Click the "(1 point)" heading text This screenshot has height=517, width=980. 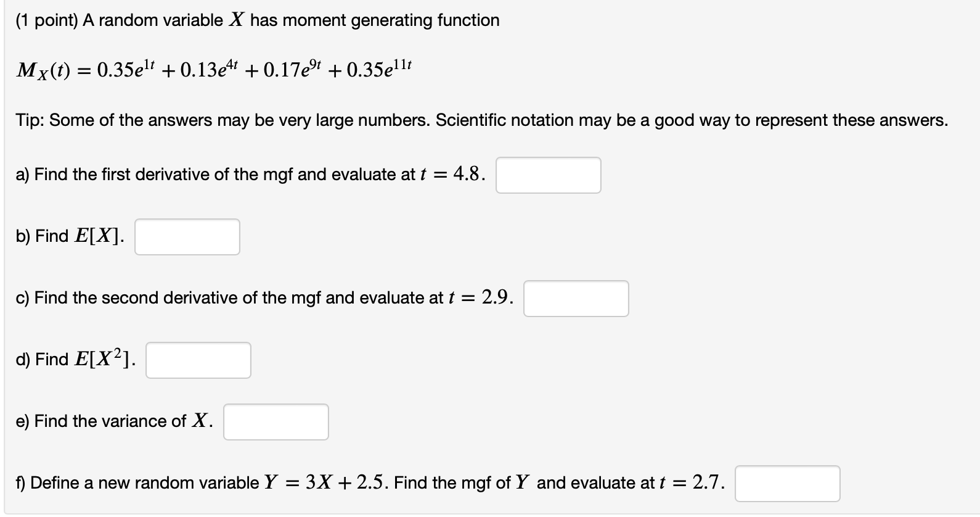point(47,20)
